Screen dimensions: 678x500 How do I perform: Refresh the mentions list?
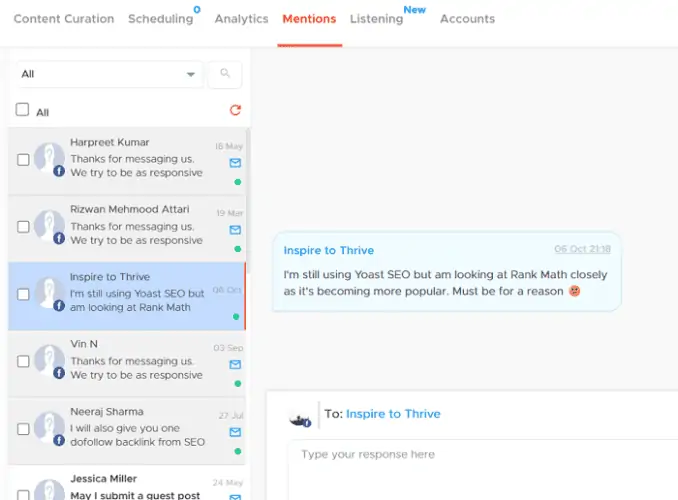(x=235, y=110)
